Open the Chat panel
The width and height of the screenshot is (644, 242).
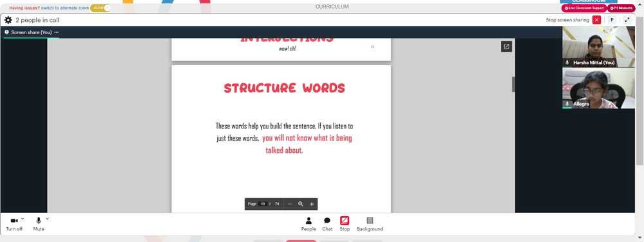(x=327, y=224)
